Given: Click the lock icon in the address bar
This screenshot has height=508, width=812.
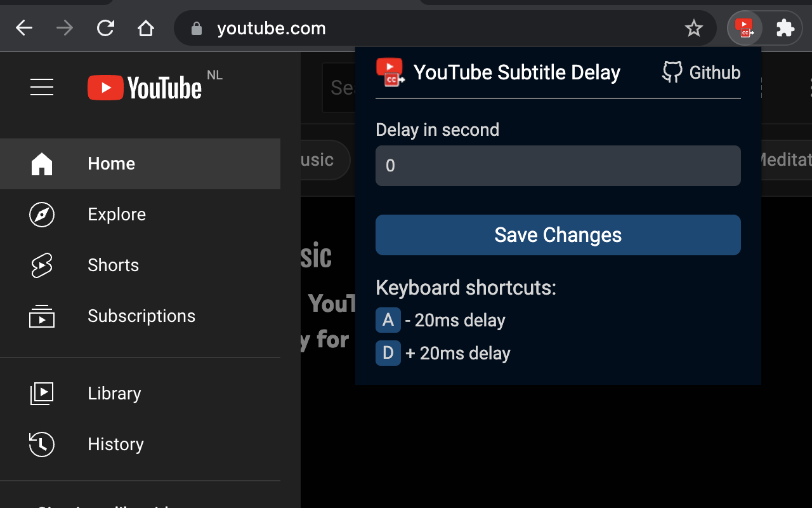Looking at the screenshot, I should (x=195, y=28).
